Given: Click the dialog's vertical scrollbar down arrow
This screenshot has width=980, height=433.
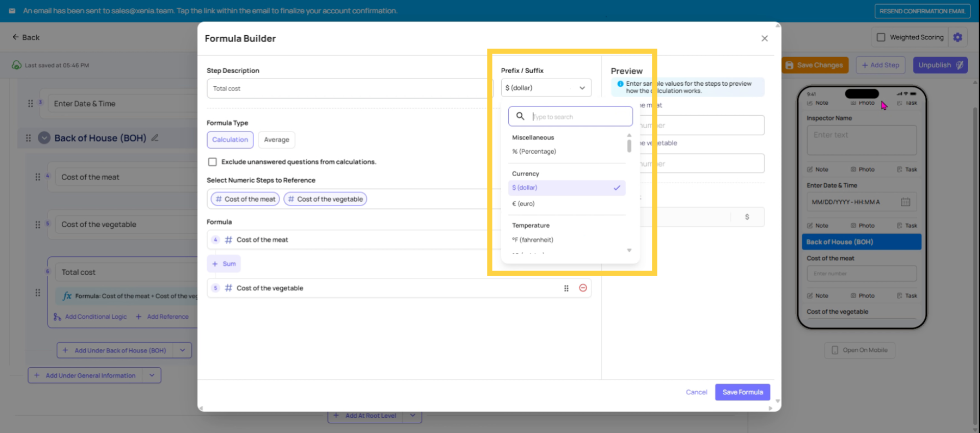Looking at the screenshot, I should pos(777,401).
